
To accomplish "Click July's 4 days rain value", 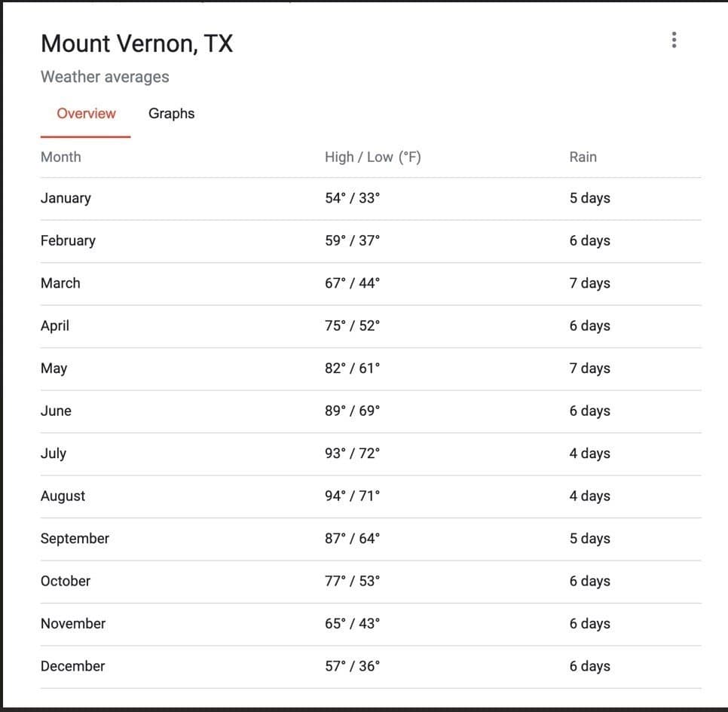I will [589, 454].
